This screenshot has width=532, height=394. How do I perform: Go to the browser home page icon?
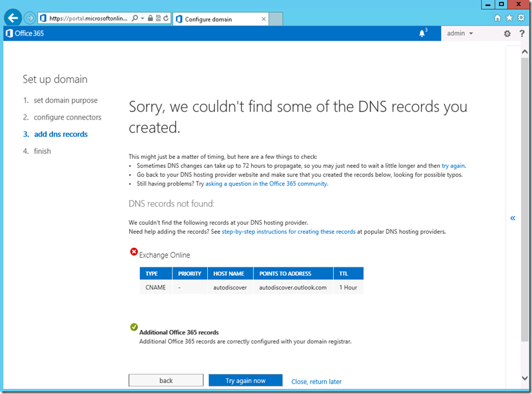tap(497, 18)
